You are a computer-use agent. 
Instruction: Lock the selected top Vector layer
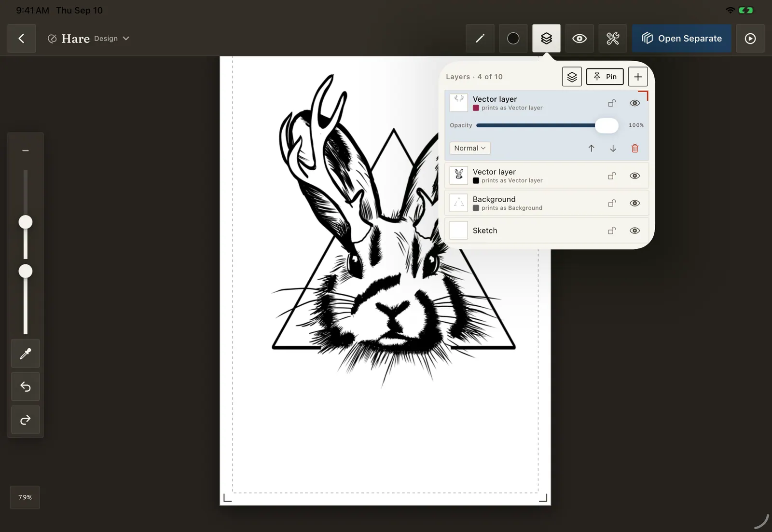612,103
